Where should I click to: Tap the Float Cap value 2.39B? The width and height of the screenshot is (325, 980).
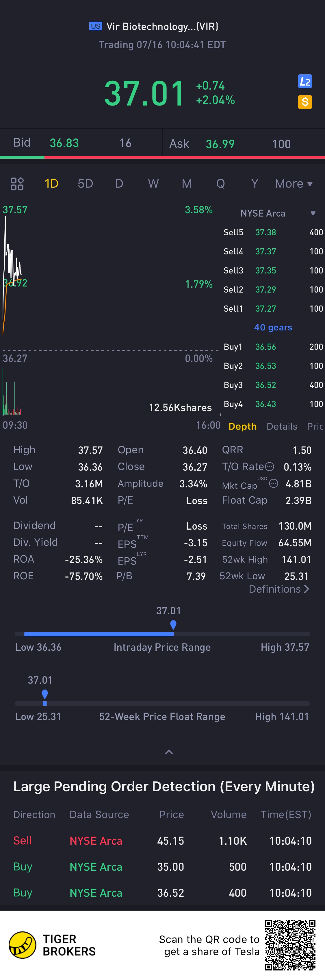tap(298, 500)
